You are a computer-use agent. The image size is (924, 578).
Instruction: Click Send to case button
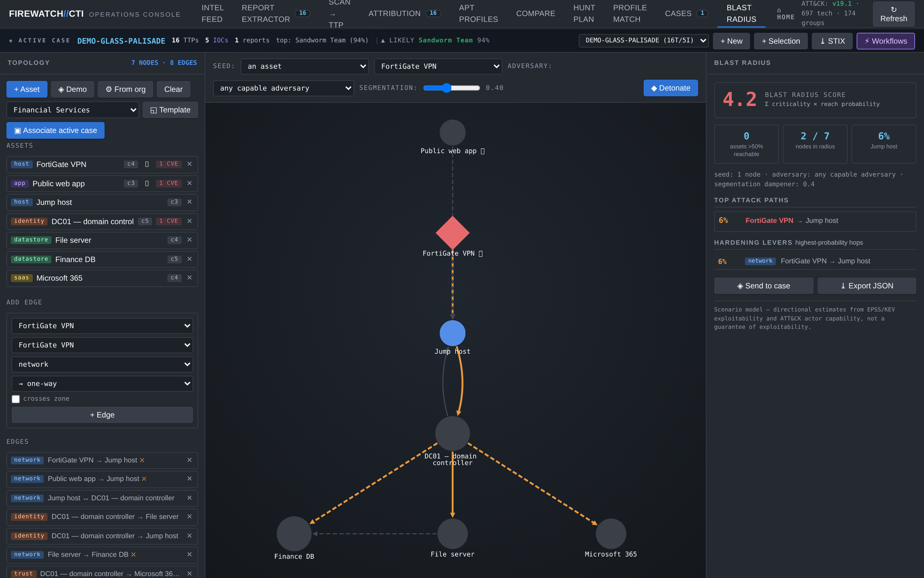pyautogui.click(x=764, y=286)
